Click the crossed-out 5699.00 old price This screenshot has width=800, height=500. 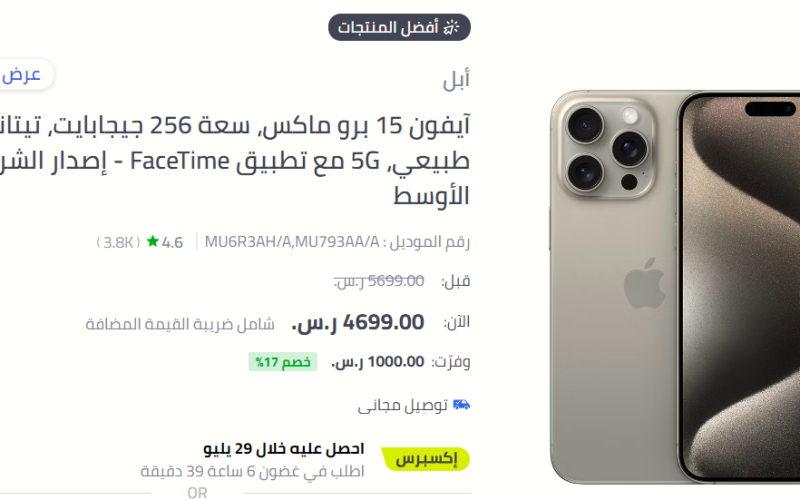[x=379, y=281]
